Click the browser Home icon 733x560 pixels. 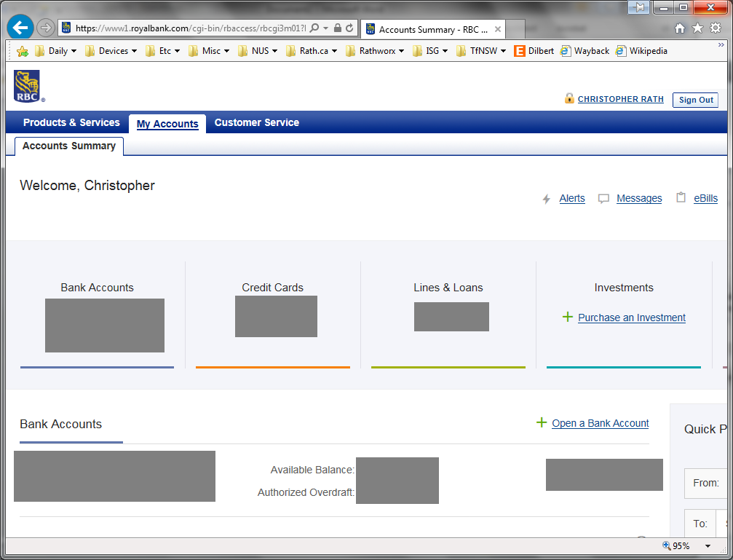pyautogui.click(x=680, y=28)
